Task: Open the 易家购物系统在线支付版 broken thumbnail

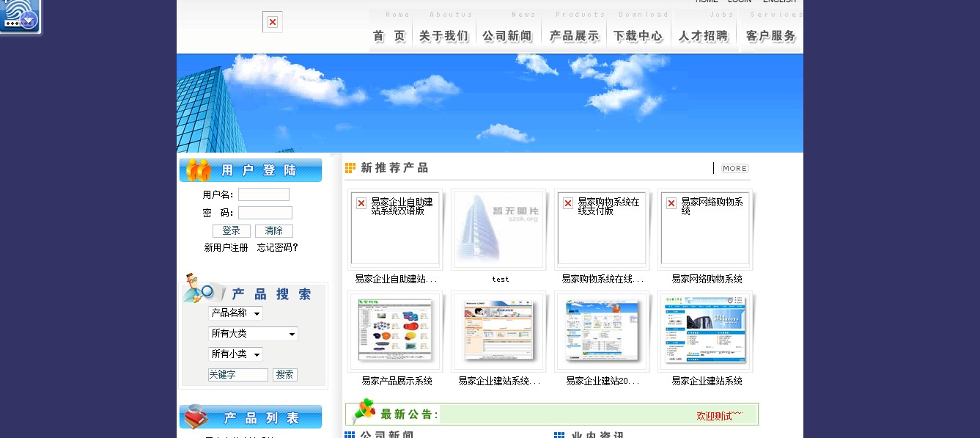Action: 602,229
